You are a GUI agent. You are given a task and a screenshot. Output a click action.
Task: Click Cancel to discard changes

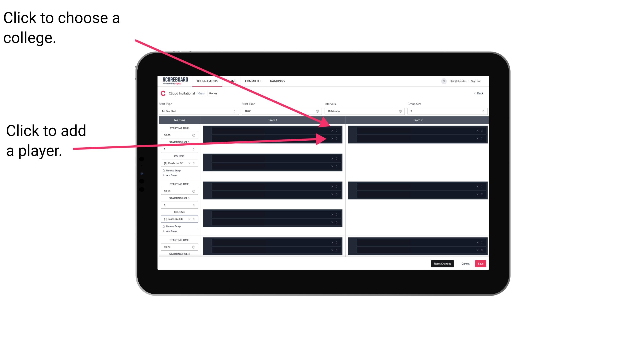coord(466,263)
